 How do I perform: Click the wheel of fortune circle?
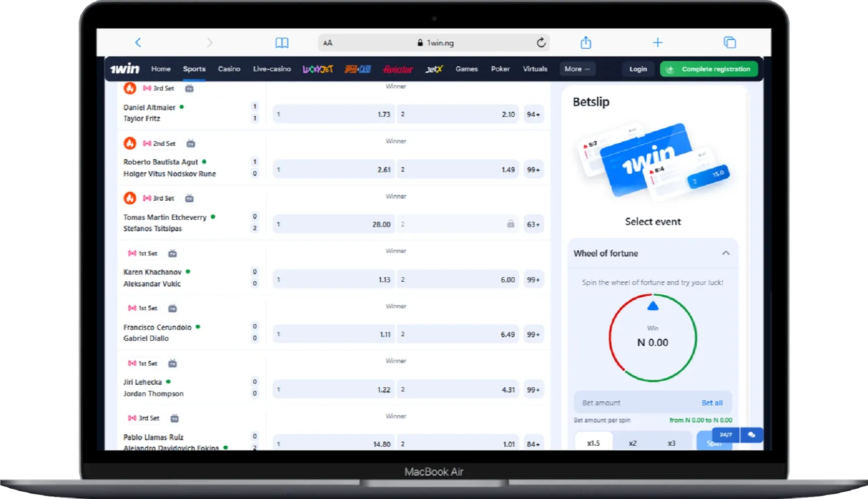tap(653, 338)
